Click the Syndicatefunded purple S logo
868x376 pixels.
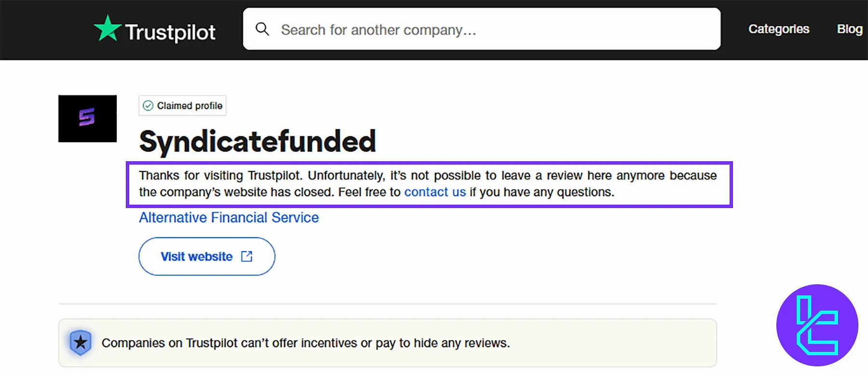point(87,118)
